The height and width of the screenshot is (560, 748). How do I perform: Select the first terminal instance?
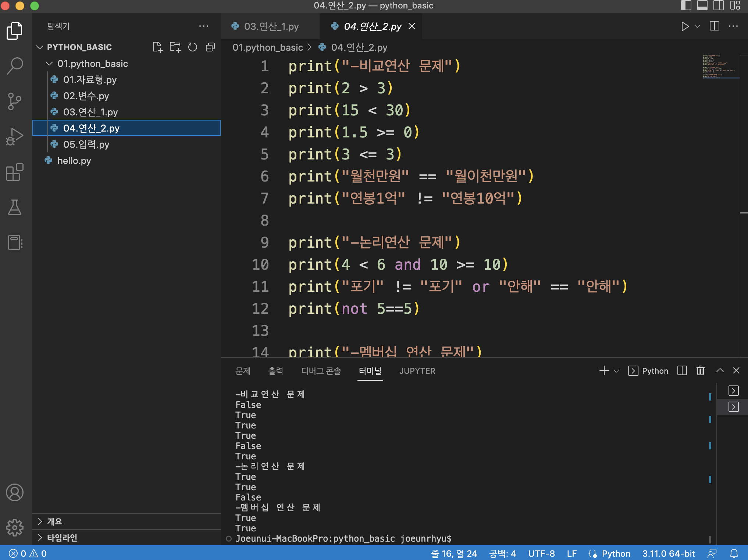733,391
